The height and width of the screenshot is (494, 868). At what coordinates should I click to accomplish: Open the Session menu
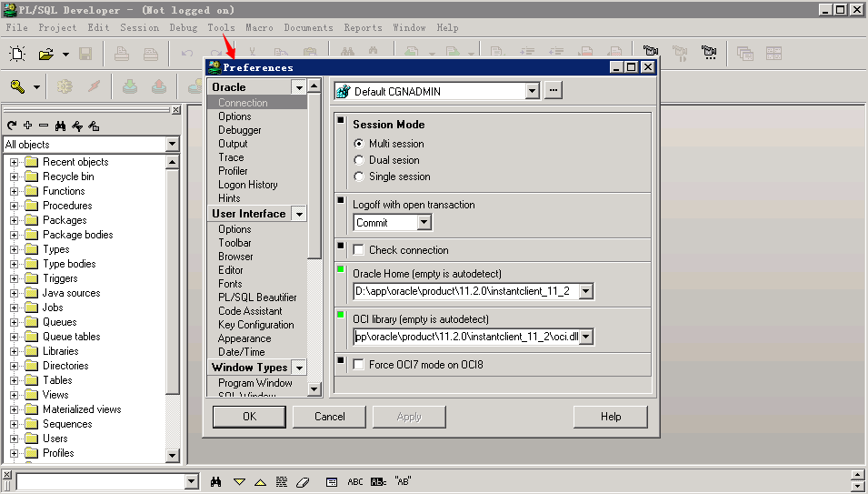(x=139, y=27)
